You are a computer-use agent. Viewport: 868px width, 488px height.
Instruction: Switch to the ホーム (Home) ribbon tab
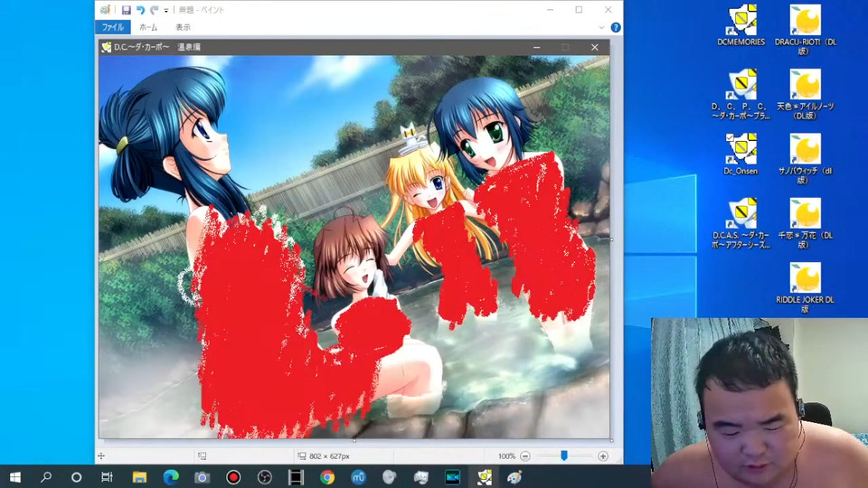click(x=148, y=27)
